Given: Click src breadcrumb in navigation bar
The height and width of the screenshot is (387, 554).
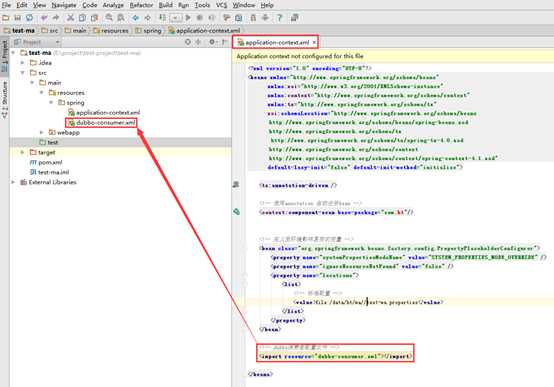Looking at the screenshot, I should 50,31.
